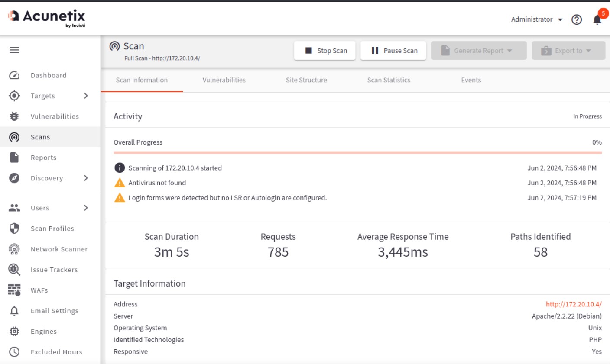
Task: Expand the Users submenu chevron
Action: coord(86,208)
